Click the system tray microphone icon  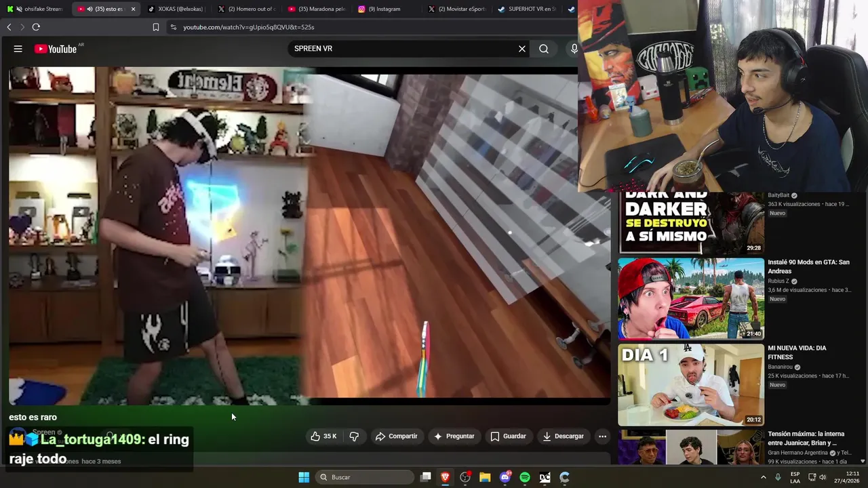(x=778, y=477)
